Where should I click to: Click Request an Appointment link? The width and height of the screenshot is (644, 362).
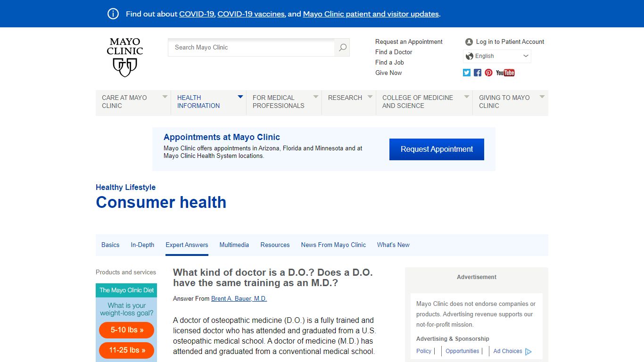(x=409, y=41)
